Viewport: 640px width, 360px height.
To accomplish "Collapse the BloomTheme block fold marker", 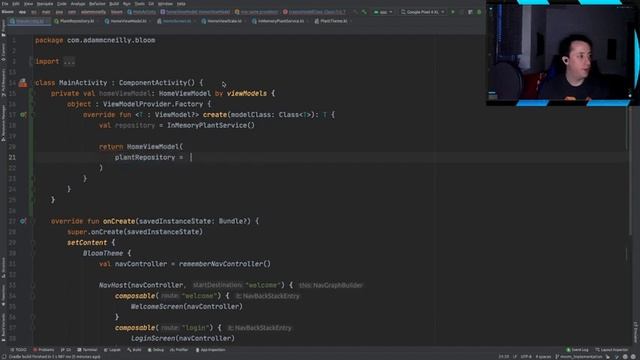I will pyautogui.click(x=32, y=253).
